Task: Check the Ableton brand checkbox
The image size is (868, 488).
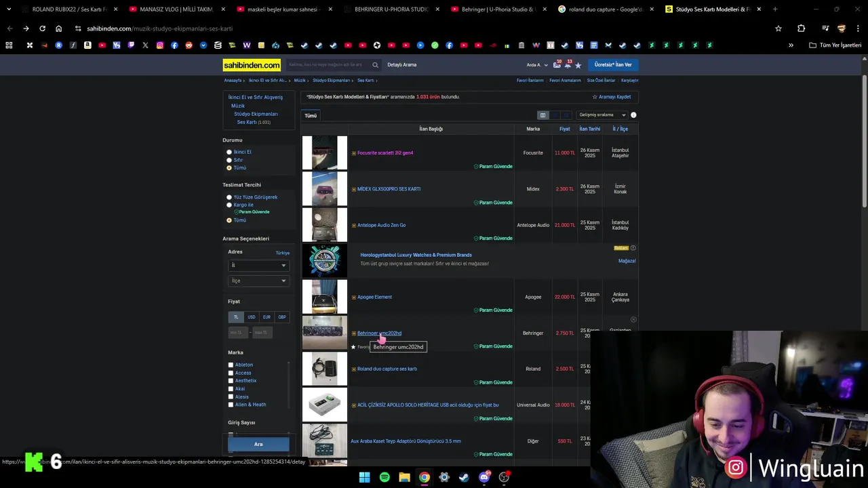Action: (x=231, y=365)
